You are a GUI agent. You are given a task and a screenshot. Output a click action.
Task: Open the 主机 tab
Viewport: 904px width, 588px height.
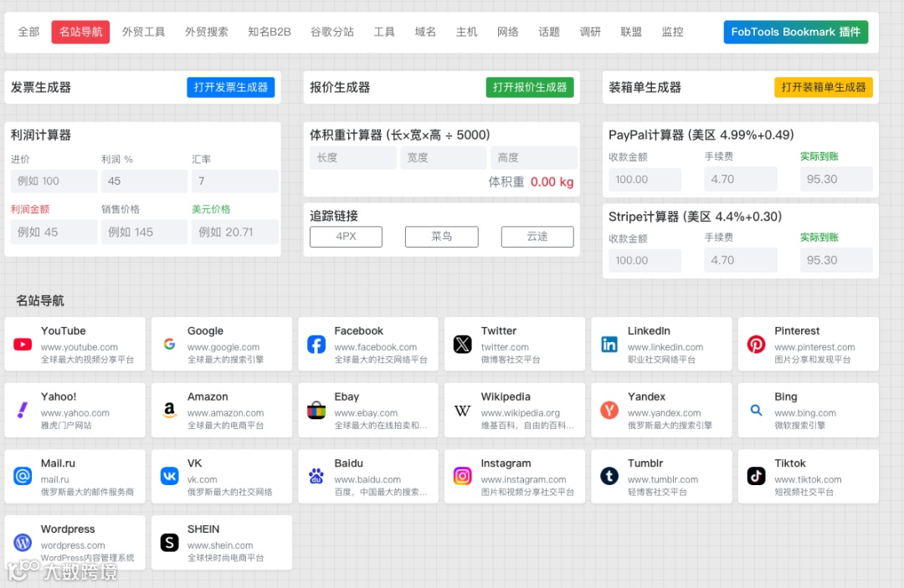click(466, 32)
